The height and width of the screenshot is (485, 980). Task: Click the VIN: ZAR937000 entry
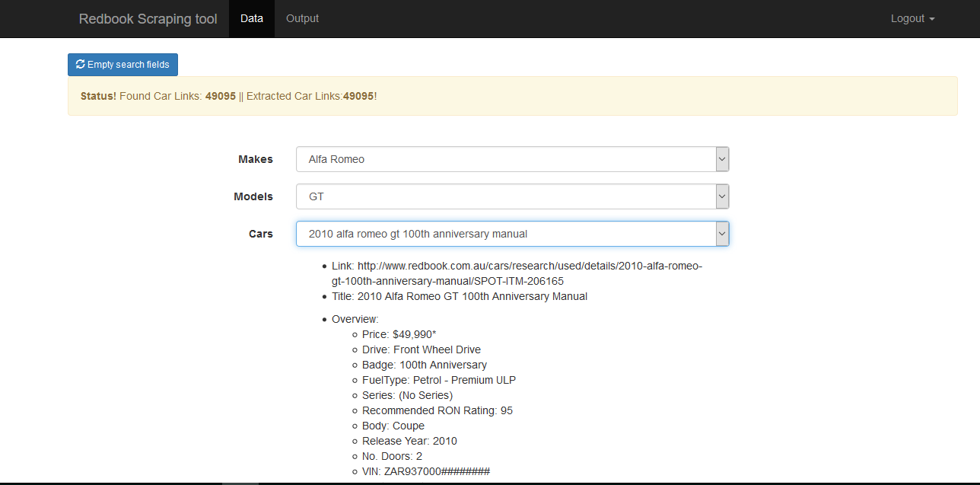point(426,471)
